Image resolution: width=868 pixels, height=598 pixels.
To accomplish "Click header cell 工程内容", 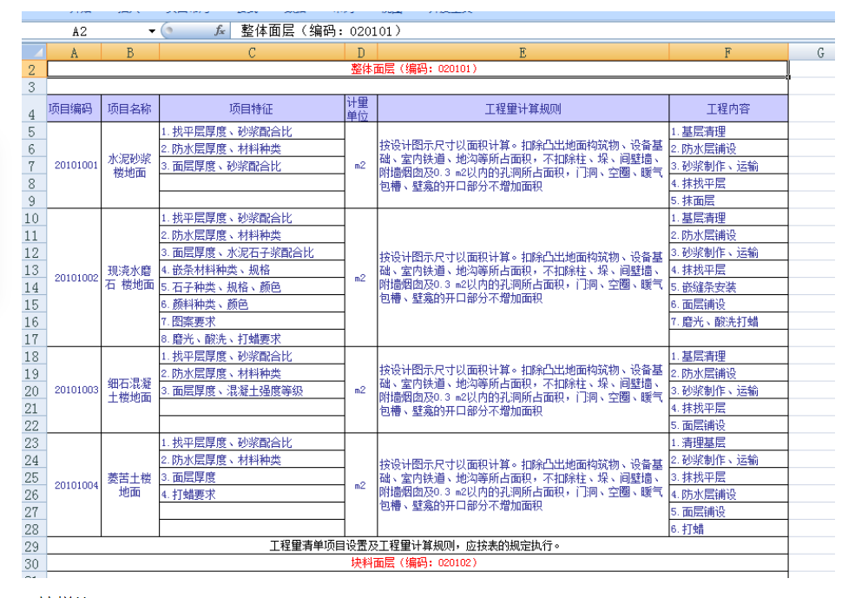I will (728, 108).
